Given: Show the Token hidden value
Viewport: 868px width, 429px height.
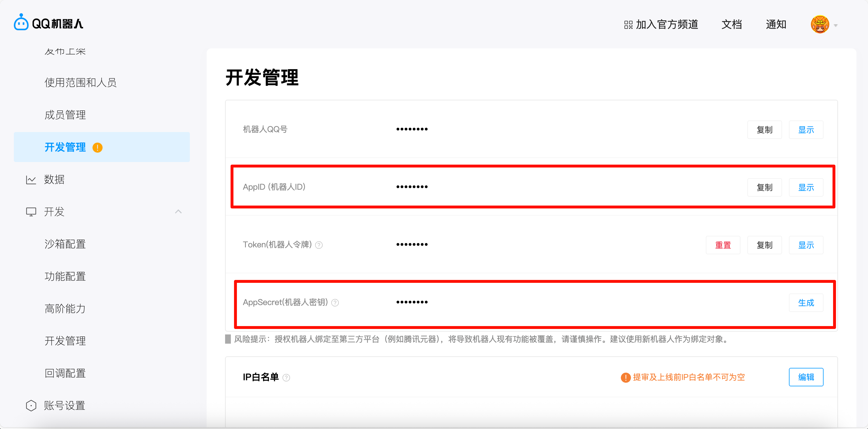Looking at the screenshot, I should pos(806,245).
